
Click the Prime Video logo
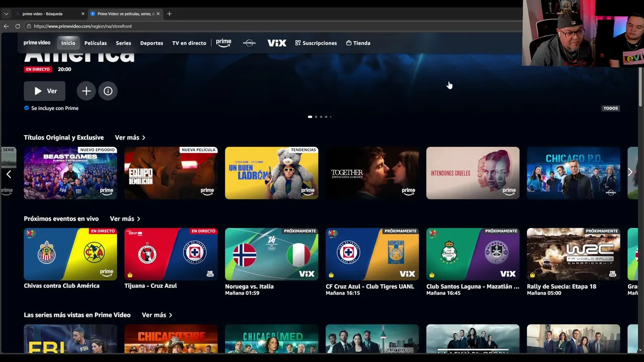pyautogui.click(x=37, y=43)
